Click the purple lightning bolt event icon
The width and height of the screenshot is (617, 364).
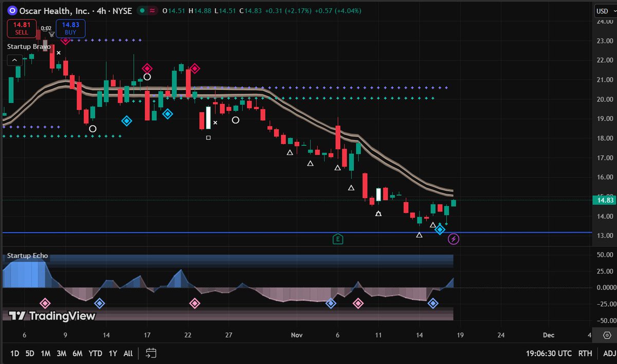[453, 239]
